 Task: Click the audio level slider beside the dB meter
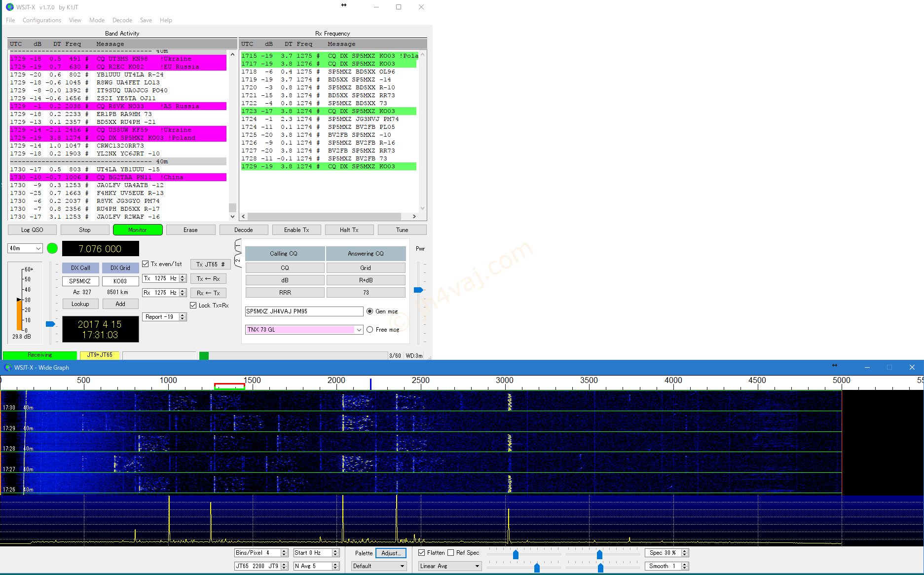point(50,324)
